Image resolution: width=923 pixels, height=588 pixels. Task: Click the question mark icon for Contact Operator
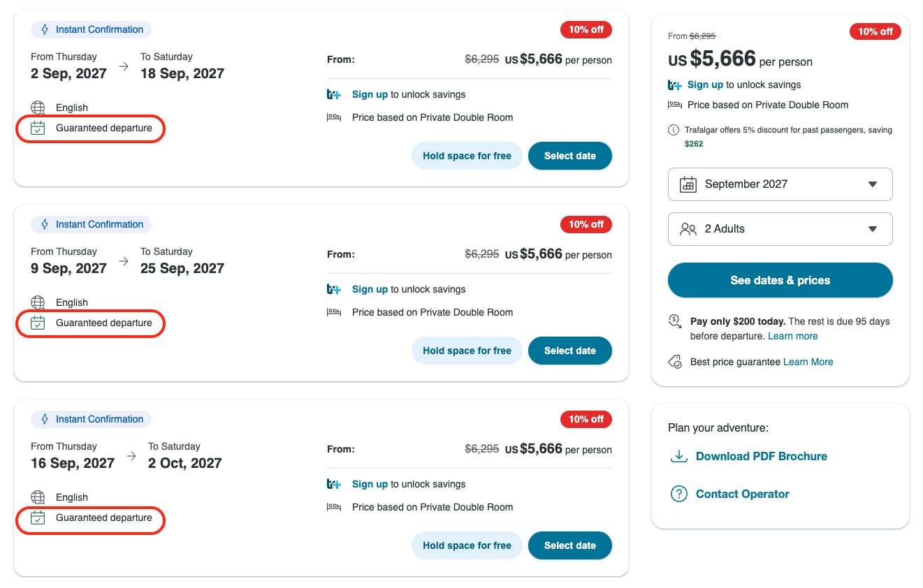[678, 494]
